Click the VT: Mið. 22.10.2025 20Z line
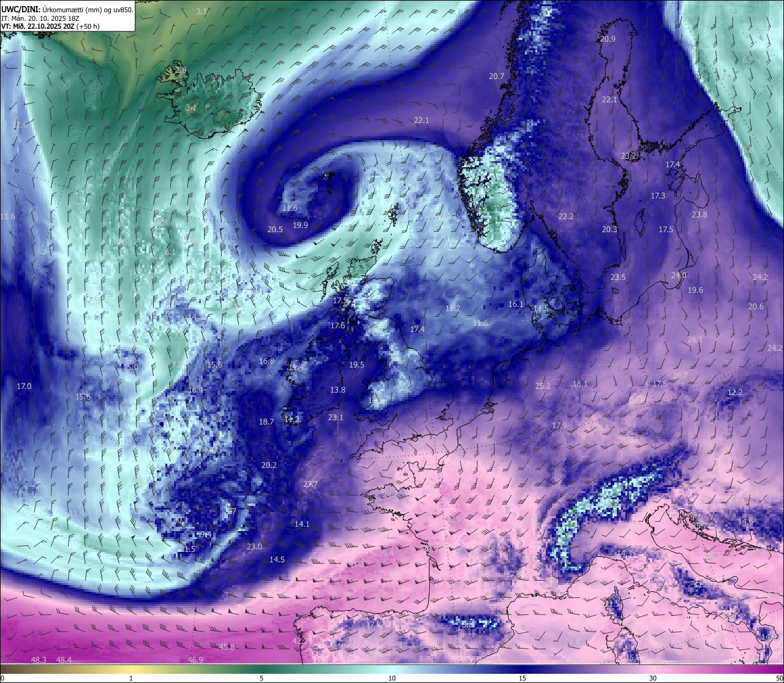This screenshot has width=784, height=683. pos(50,26)
